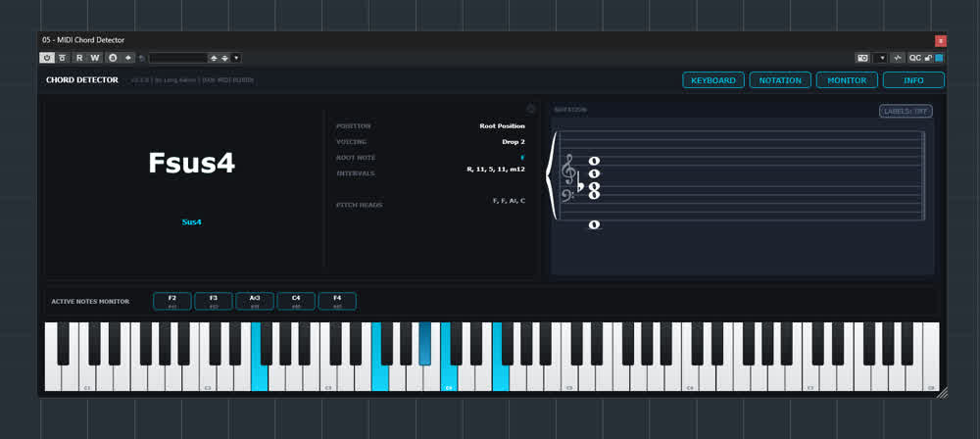The image size is (980, 439).
Task: Load next preset with down arrow
Action: click(225, 58)
